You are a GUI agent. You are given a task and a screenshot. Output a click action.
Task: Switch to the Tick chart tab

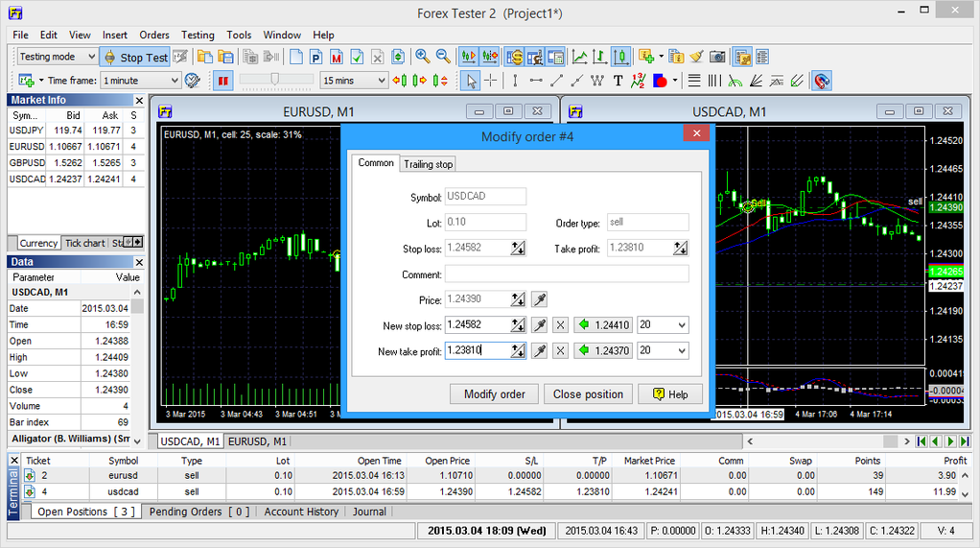85,243
